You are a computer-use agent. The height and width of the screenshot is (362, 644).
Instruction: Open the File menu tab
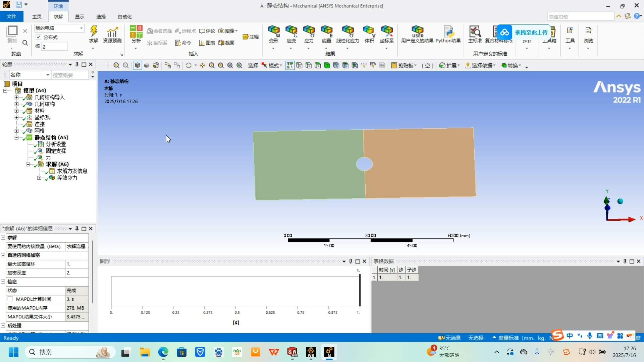[12, 16]
